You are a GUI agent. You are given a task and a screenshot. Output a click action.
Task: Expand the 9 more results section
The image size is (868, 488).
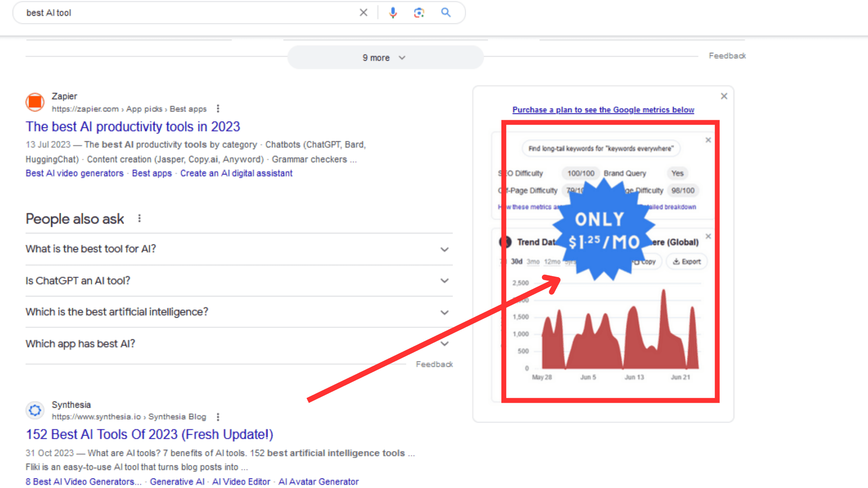point(385,57)
